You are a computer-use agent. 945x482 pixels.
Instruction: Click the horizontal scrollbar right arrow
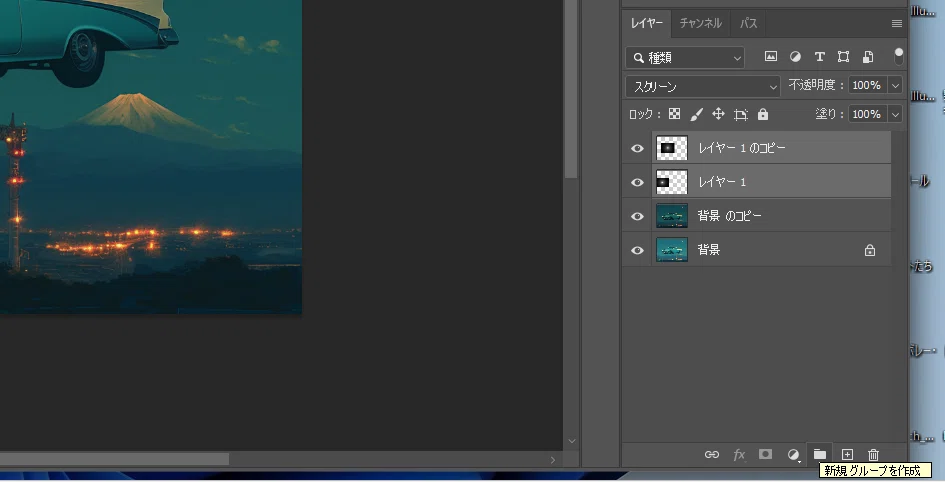tap(553, 460)
